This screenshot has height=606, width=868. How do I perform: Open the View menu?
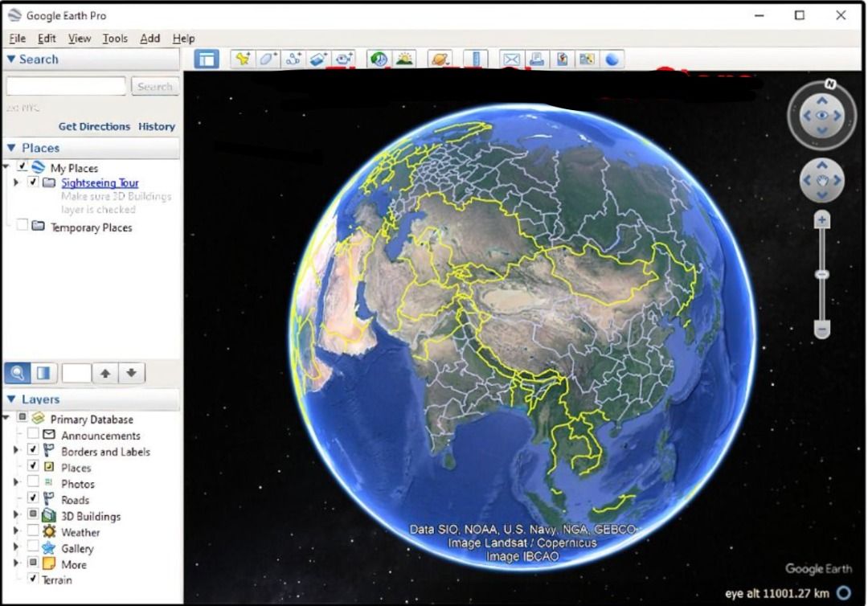[79, 39]
